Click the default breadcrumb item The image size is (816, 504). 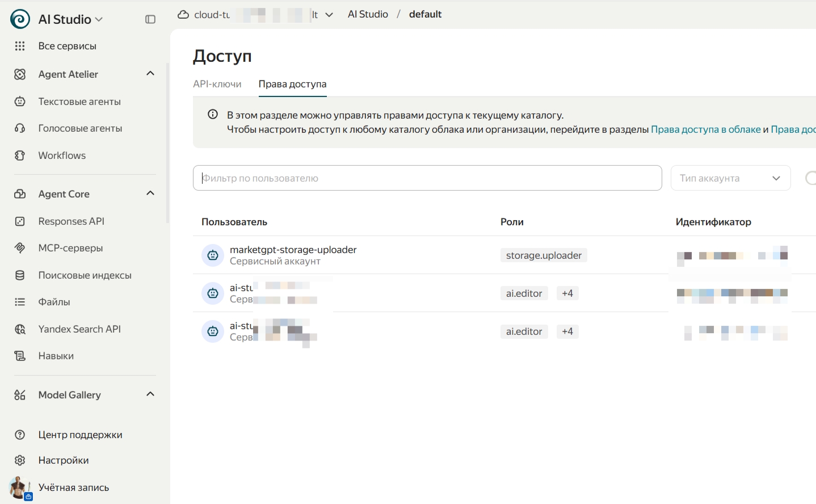[425, 14]
